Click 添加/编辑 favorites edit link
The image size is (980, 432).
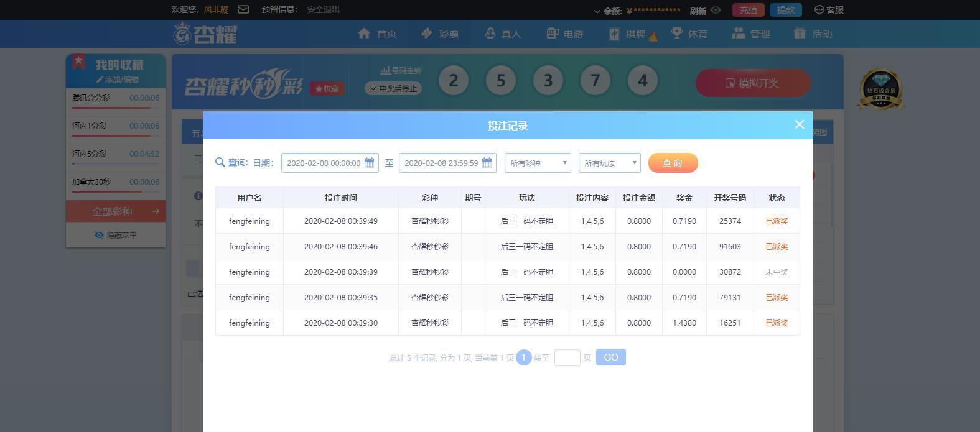pyautogui.click(x=118, y=80)
